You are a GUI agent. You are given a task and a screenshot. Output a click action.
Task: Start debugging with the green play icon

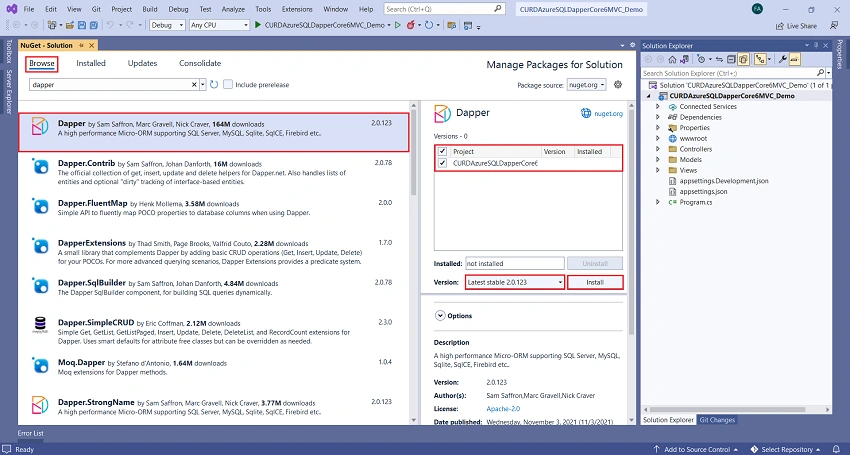258,25
